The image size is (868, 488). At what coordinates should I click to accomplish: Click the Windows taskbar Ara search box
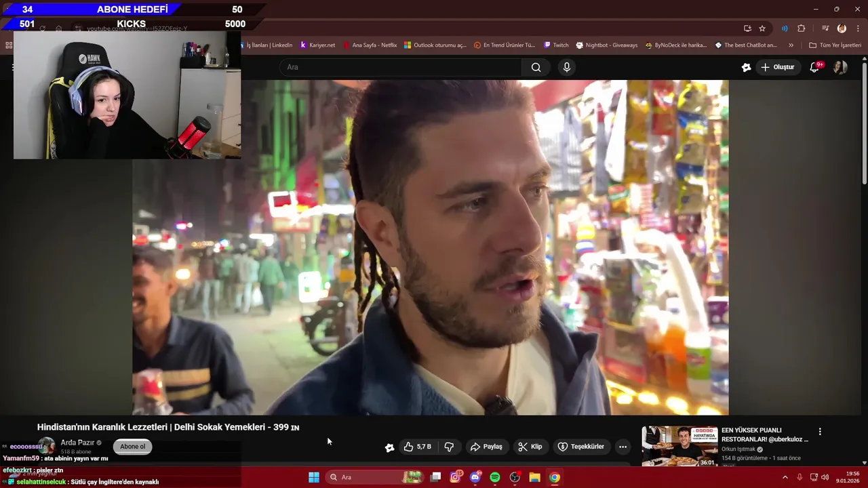pos(375,477)
